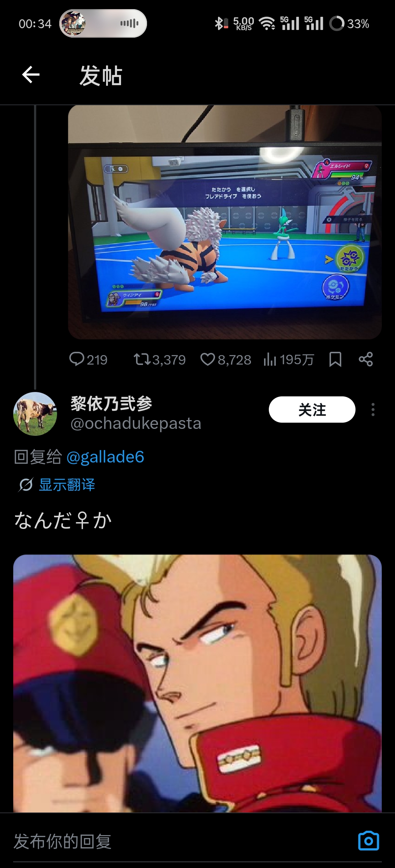Open the camera icon in the reply bar
The image size is (395, 868).
(x=368, y=841)
